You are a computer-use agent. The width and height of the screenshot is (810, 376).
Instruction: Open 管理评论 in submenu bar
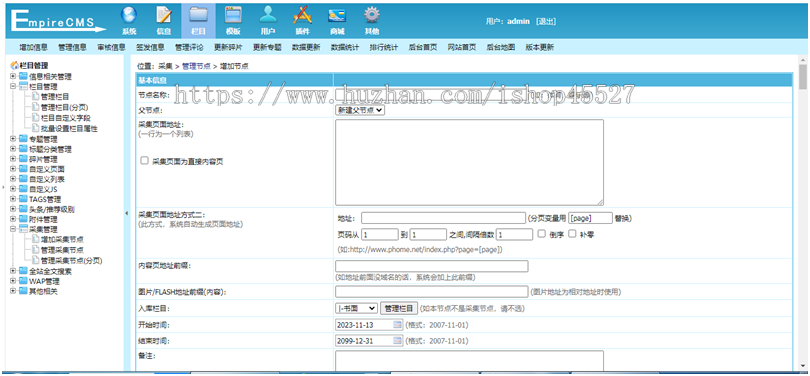click(x=189, y=47)
